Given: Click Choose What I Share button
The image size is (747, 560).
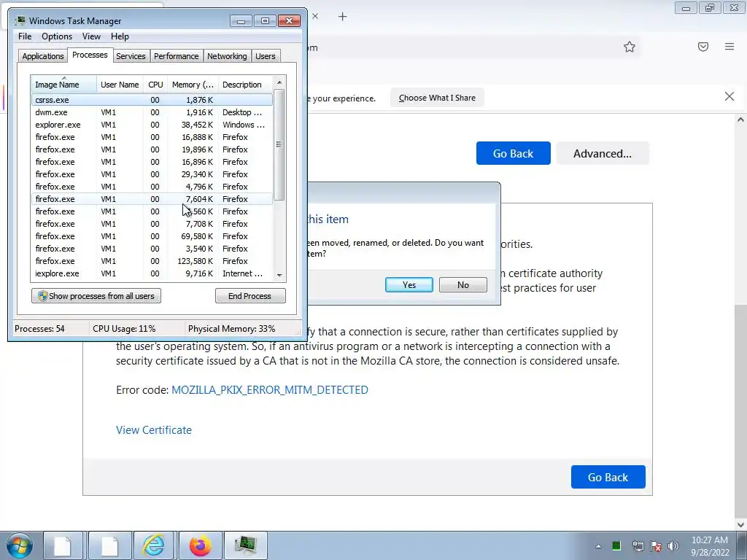Looking at the screenshot, I should 437,98.
